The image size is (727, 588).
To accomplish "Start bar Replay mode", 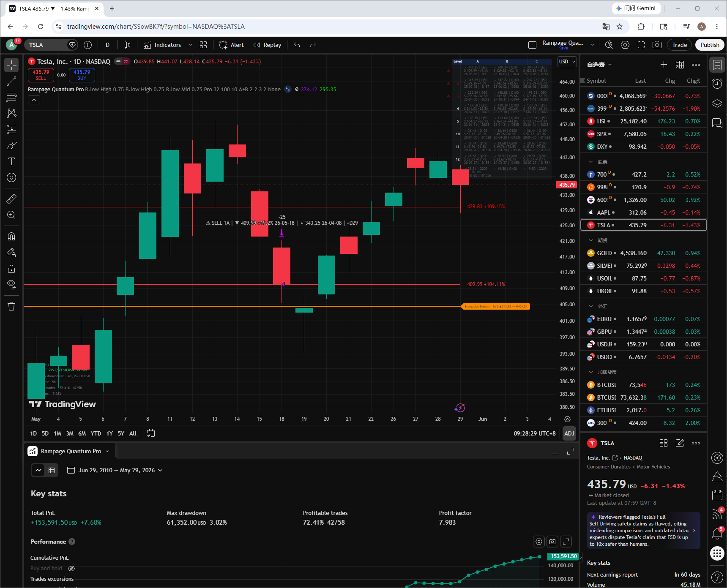I will [267, 45].
